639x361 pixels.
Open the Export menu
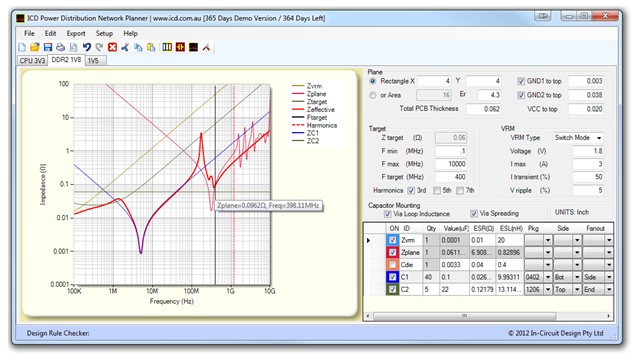76,33
